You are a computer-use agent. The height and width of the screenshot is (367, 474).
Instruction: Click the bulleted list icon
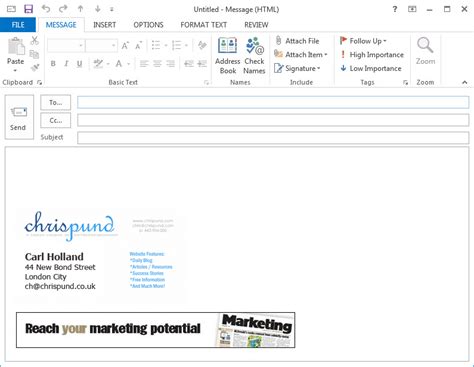tap(156, 45)
